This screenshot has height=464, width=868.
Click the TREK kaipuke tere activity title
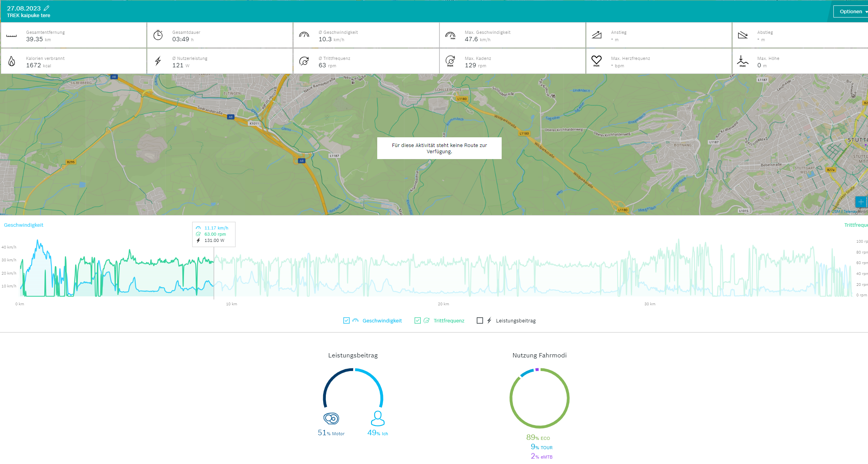(29, 16)
